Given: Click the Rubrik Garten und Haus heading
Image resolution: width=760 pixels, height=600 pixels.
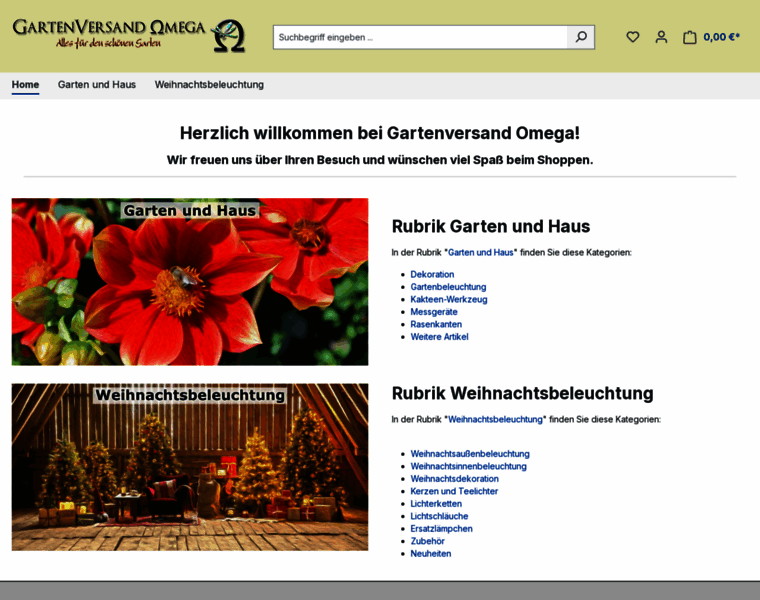Looking at the screenshot, I should (x=491, y=227).
